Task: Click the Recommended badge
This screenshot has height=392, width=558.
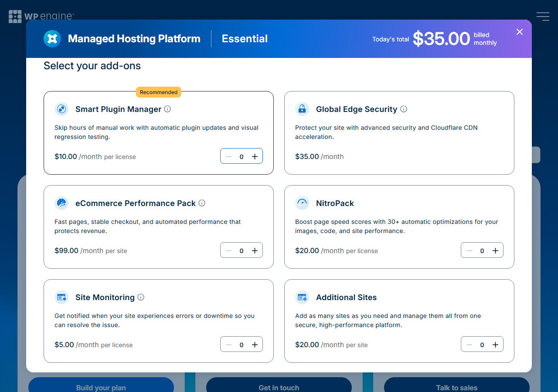Action: [159, 92]
